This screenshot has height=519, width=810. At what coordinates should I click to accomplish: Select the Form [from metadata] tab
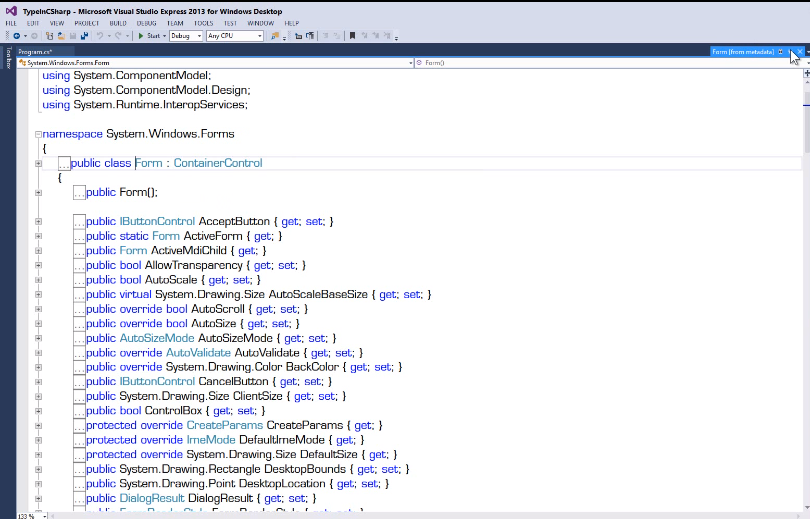point(743,52)
